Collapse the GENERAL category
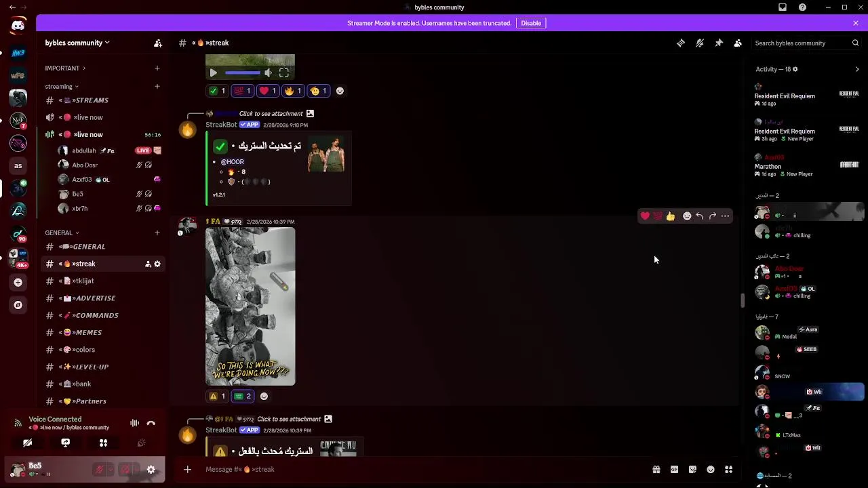Image resolution: width=868 pixels, height=488 pixels. [x=62, y=232]
